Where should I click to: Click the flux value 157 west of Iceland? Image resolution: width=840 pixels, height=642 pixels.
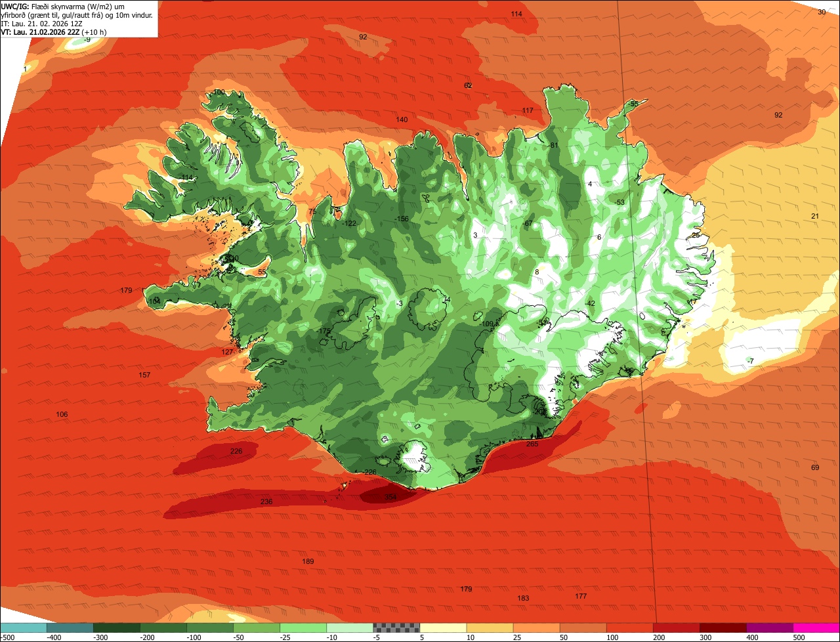(x=144, y=375)
